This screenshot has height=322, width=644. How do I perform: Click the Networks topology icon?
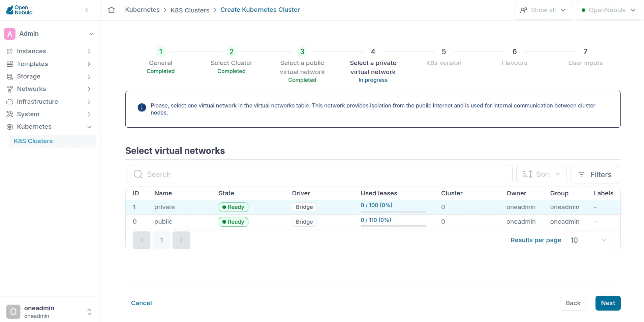(x=10, y=89)
